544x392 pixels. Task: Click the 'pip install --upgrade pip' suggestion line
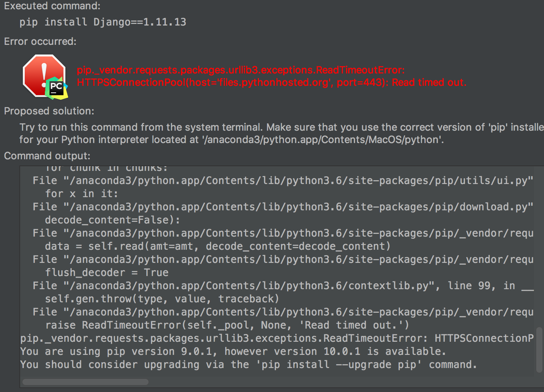(248, 365)
